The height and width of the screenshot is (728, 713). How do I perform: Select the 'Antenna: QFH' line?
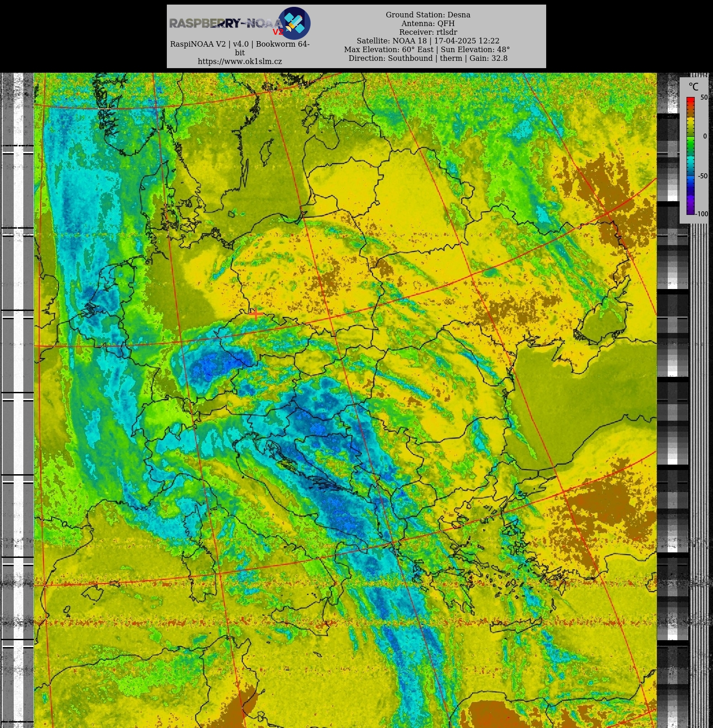(428, 23)
